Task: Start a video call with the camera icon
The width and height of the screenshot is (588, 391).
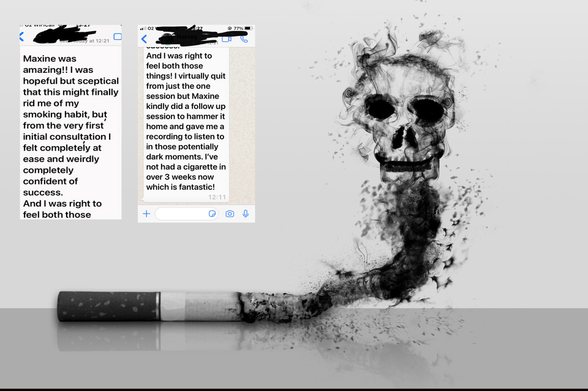Action: (x=227, y=39)
